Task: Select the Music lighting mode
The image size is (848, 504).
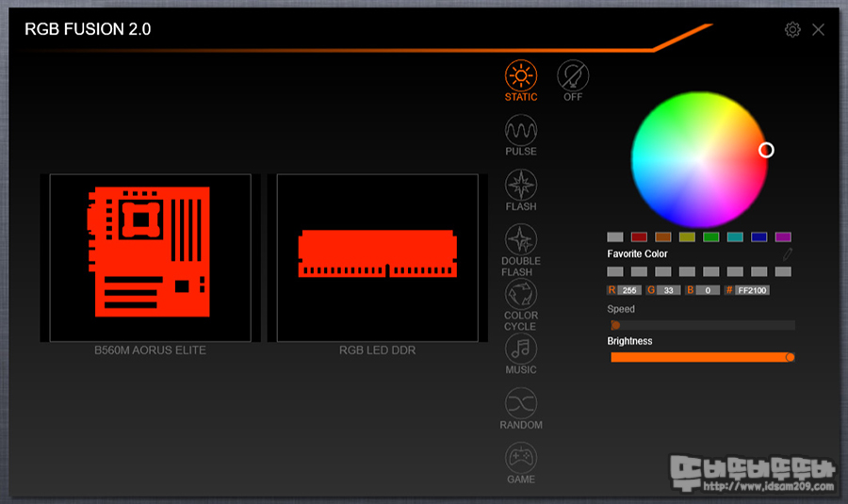Action: tap(521, 353)
